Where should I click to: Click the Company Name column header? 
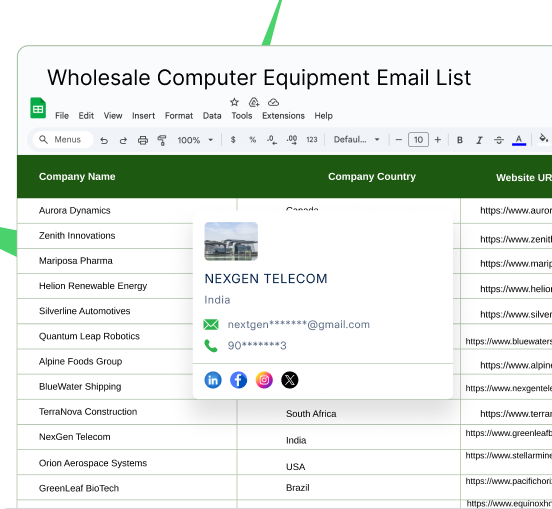(77, 177)
